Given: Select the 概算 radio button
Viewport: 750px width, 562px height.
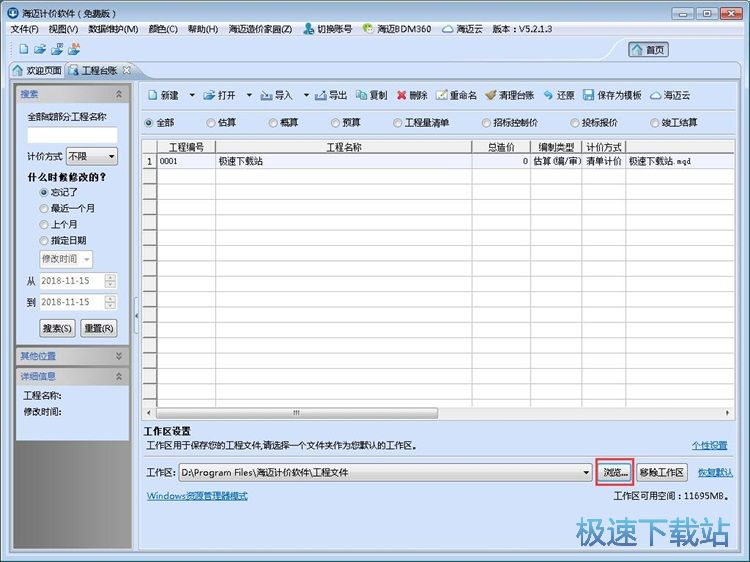Looking at the screenshot, I should [273, 123].
